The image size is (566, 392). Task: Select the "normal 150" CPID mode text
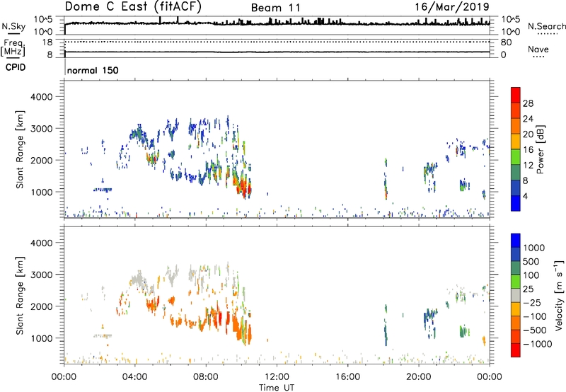coord(93,70)
